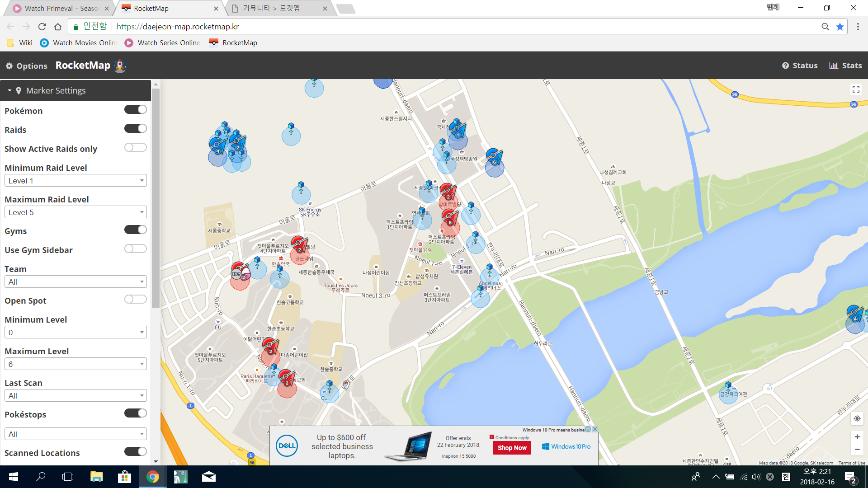Open the Action Center notifications
This screenshot has height=488, width=868.
850,477
